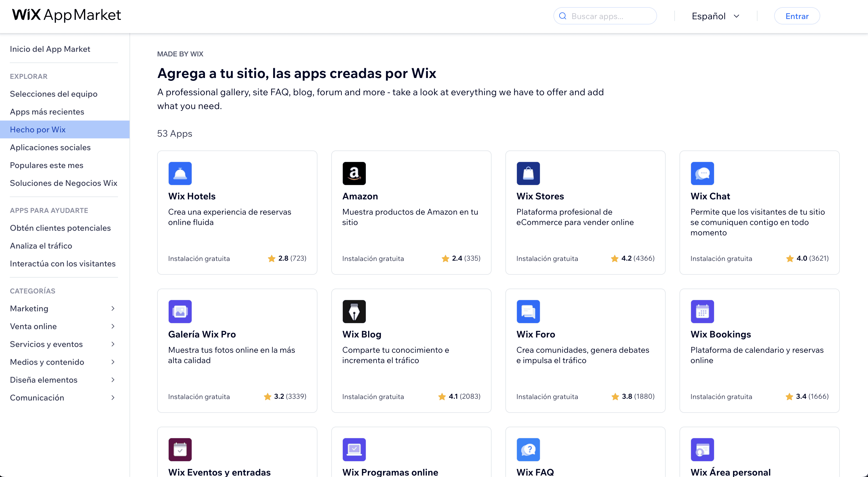
Task: Open the Español language dropdown
Action: coord(715,16)
